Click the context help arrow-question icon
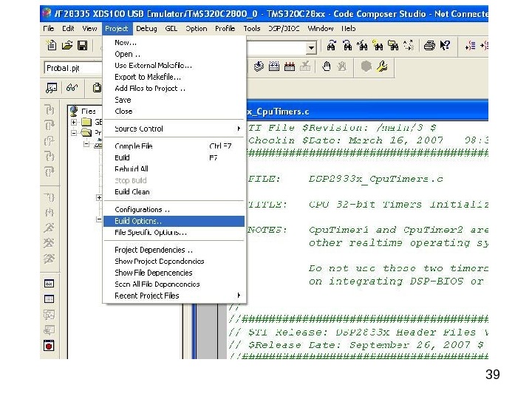 [x=445, y=46]
